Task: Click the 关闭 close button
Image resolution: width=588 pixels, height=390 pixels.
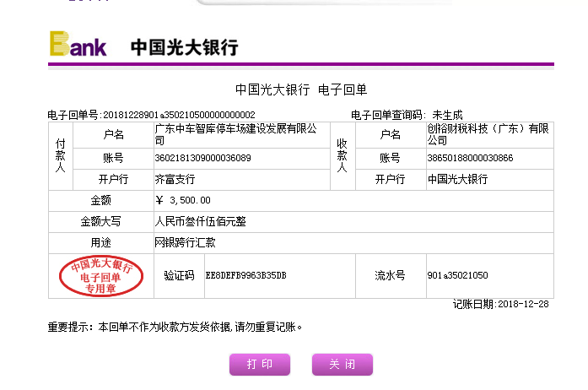Action: (343, 364)
